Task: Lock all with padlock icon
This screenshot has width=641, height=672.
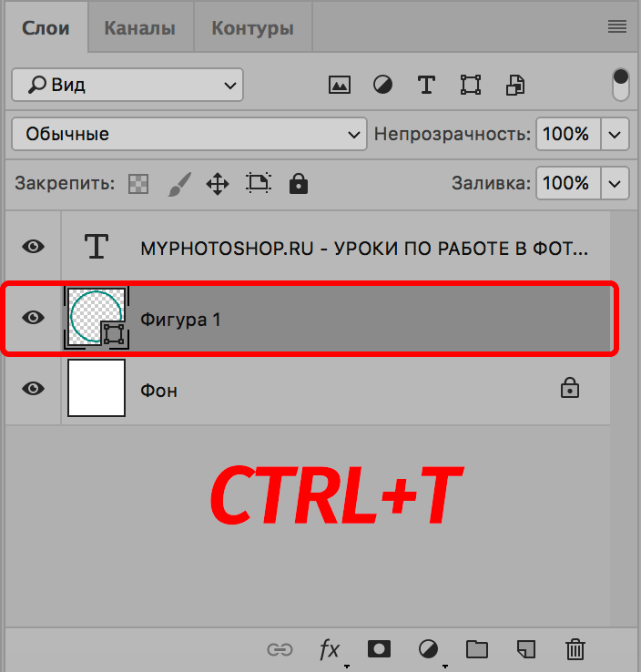Action: coord(299,183)
